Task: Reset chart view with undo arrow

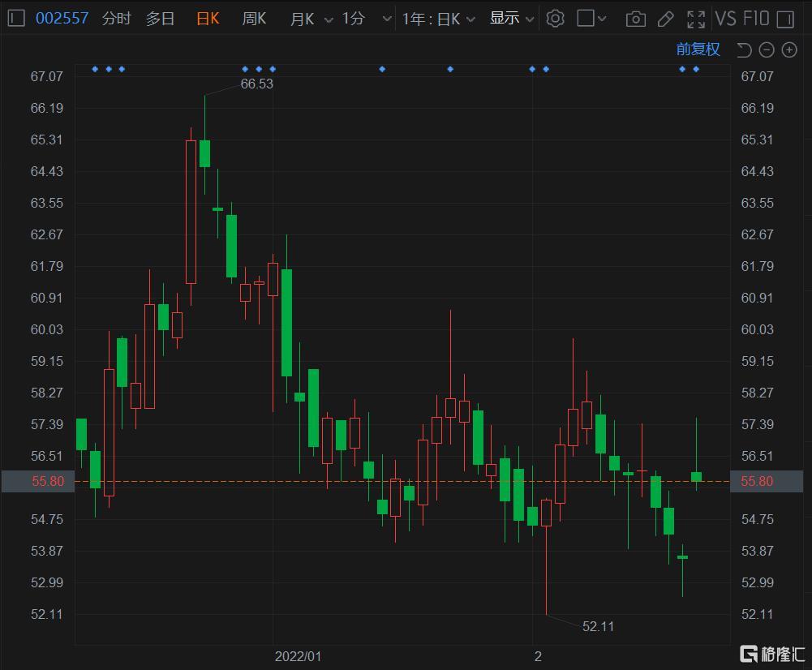Action: 743,50
